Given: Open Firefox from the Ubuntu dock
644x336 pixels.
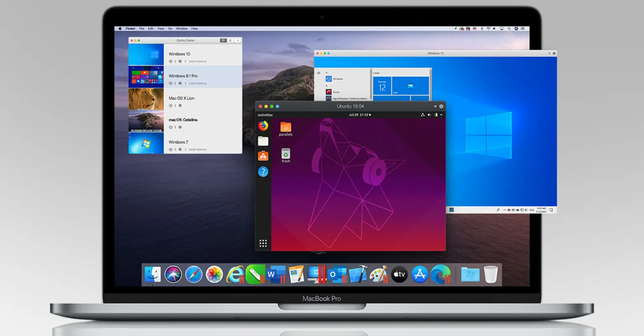Looking at the screenshot, I should click(x=263, y=127).
